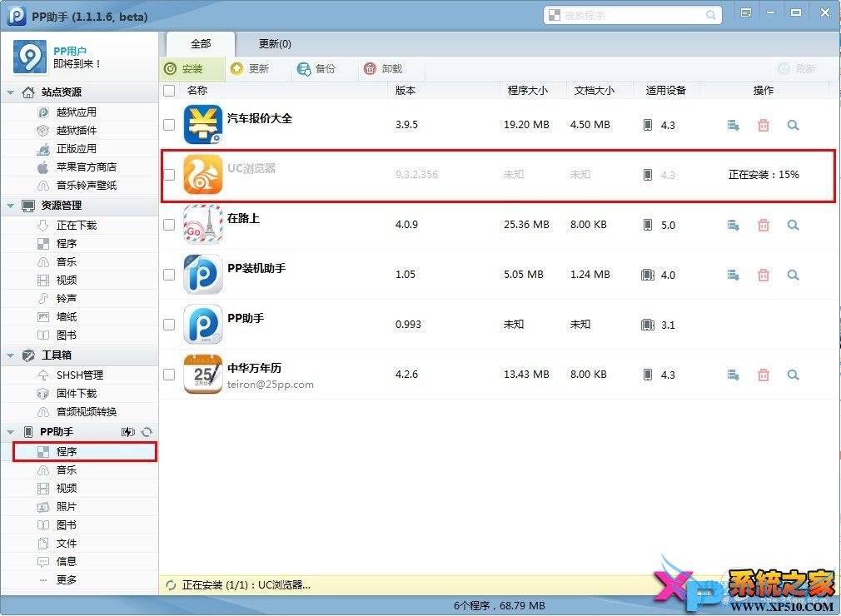This screenshot has height=616, width=841.
Task: Check the 汽车报价大全 row checkbox
Action: click(x=169, y=125)
